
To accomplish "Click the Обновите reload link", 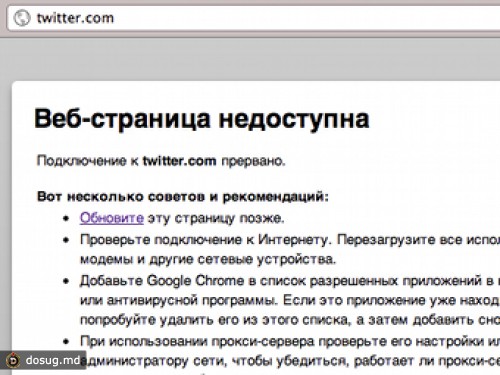I will click(112, 218).
